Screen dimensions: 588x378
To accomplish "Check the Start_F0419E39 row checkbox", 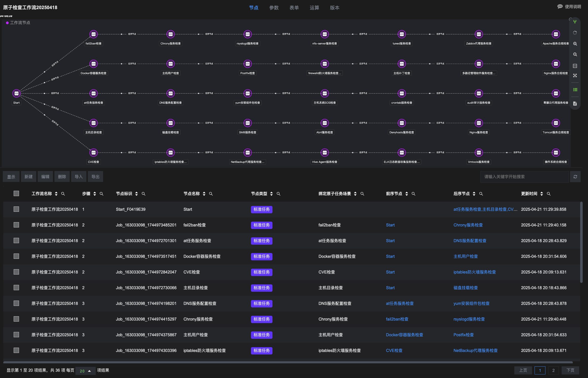I will click(x=16, y=209).
